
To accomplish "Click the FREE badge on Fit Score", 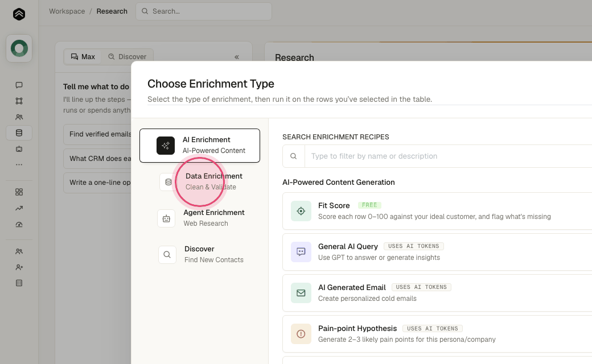I will [369, 205].
